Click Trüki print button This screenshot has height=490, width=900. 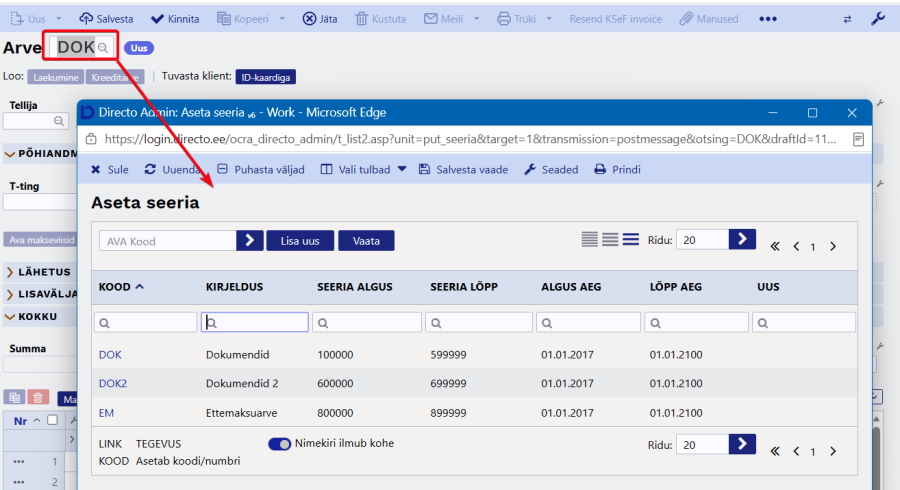click(517, 19)
